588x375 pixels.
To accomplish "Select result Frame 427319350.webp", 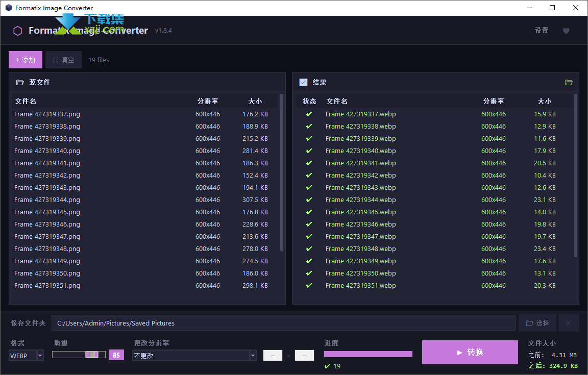I will (x=434, y=273).
